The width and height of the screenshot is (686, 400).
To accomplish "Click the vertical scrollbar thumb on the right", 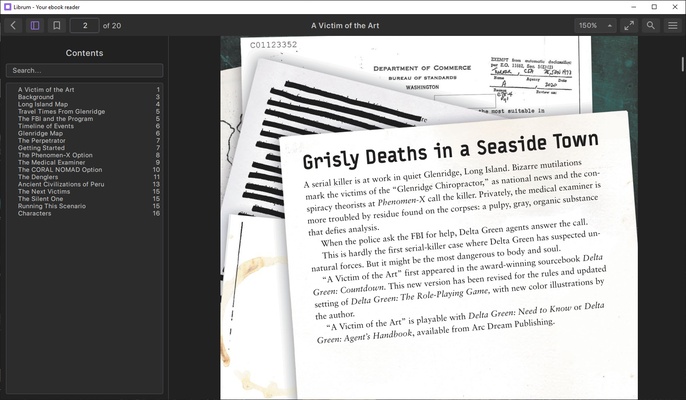I will tap(682, 63).
